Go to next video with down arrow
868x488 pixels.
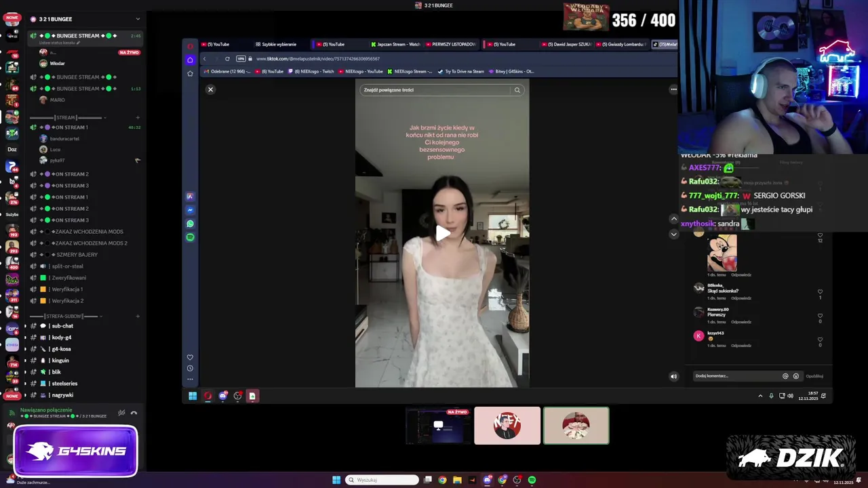[673, 234]
